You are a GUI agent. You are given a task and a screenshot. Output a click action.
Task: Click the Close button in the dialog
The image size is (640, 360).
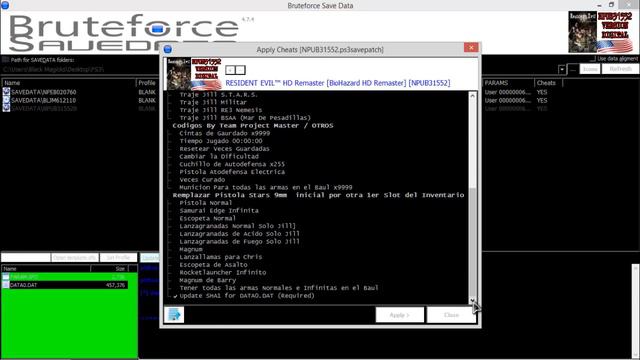point(451,315)
